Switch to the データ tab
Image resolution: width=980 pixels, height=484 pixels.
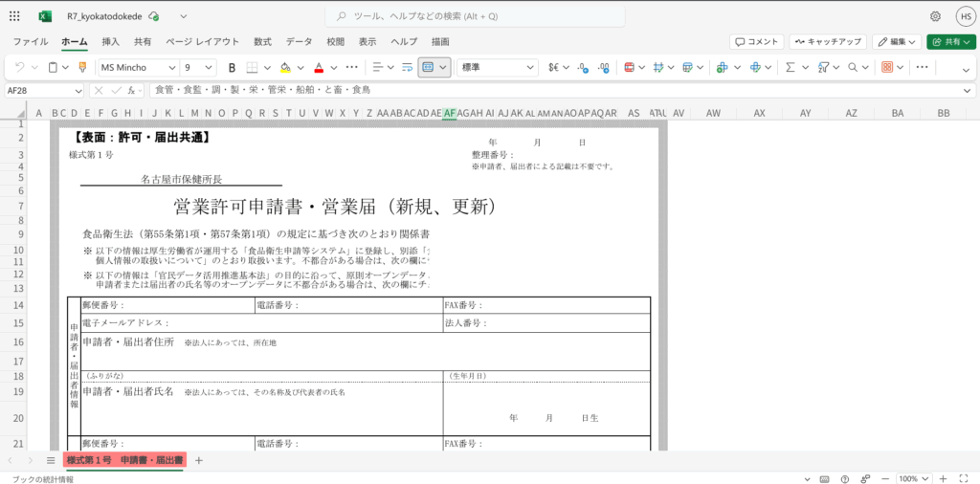point(299,42)
